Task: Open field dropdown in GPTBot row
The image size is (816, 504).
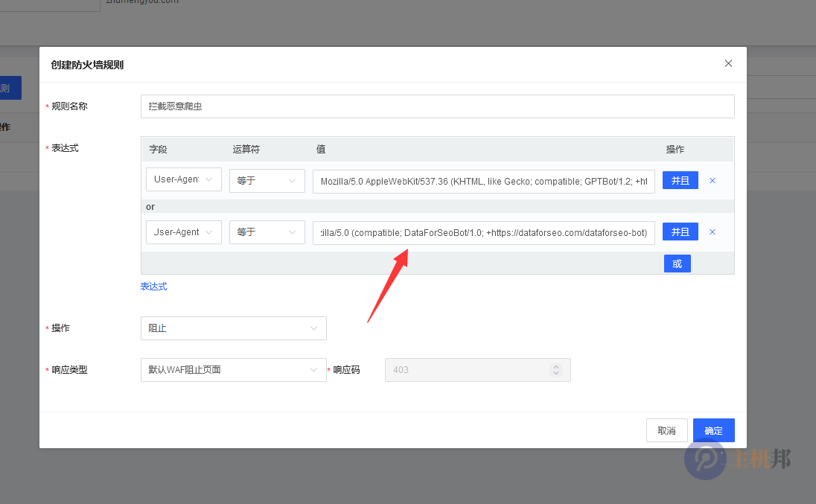Action: [184, 179]
